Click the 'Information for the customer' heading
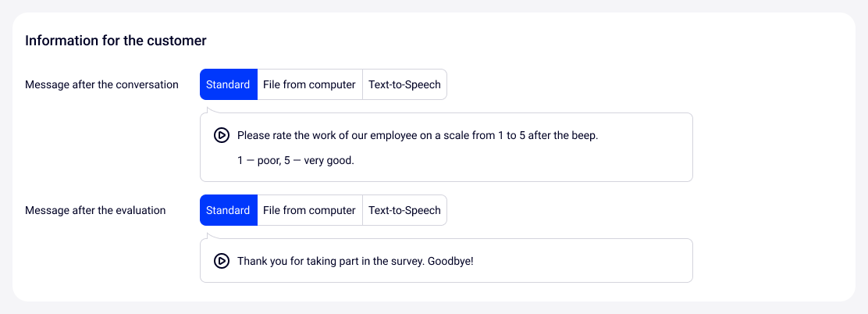Image resolution: width=868 pixels, height=314 pixels. click(x=116, y=41)
